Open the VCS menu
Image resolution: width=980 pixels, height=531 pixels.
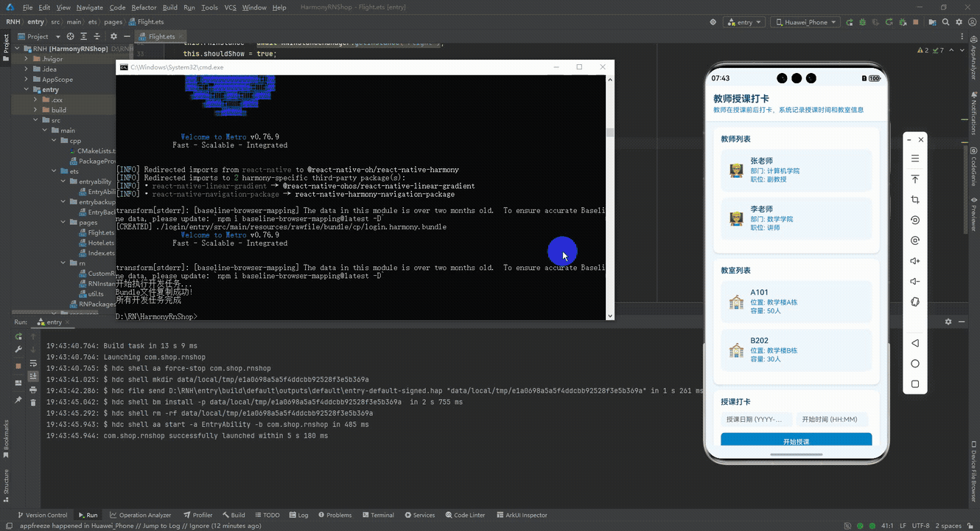point(230,7)
